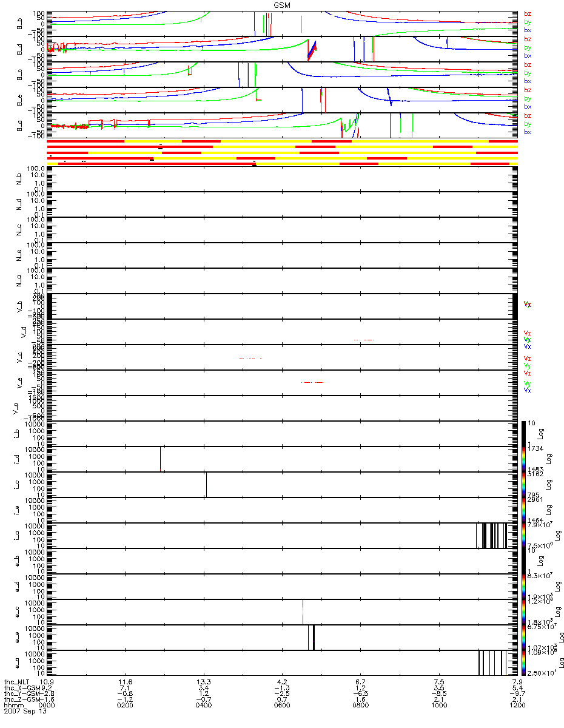564x728 pixels.
Task: Click the 0200 time tick label
Action: (x=125, y=706)
